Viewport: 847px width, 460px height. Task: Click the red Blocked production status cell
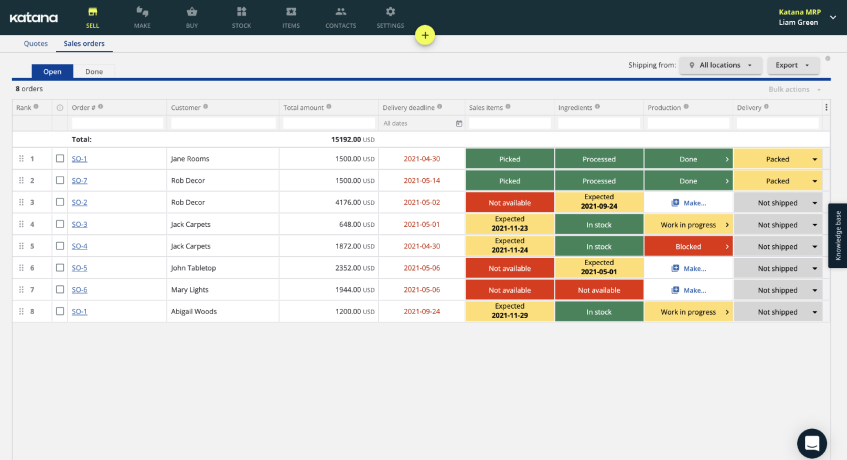click(688, 246)
